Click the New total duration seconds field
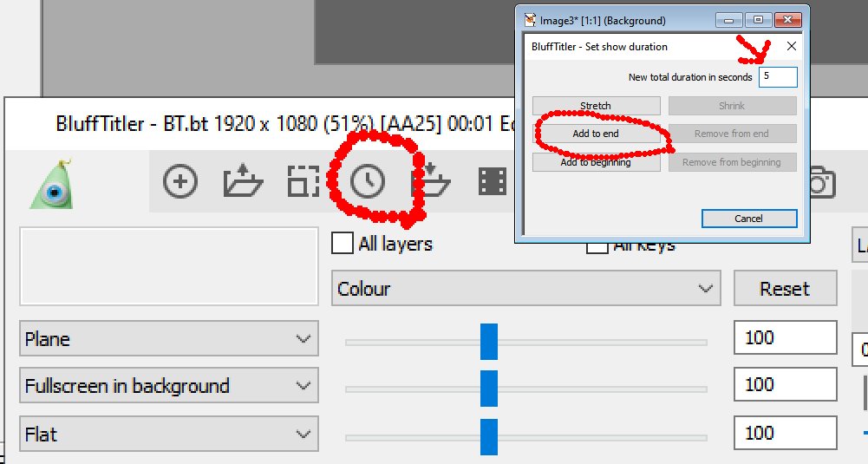The image size is (868, 464). (x=778, y=77)
